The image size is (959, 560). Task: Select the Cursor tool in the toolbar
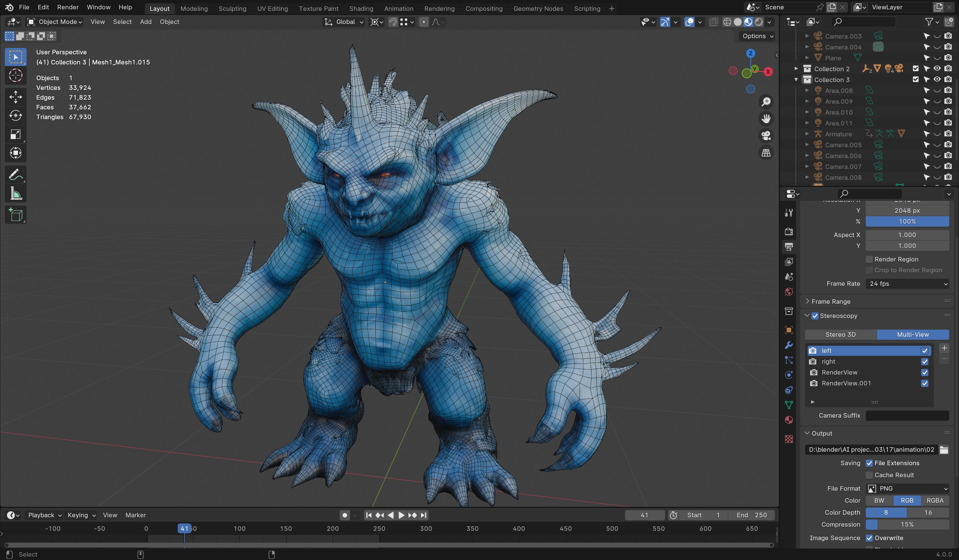16,76
